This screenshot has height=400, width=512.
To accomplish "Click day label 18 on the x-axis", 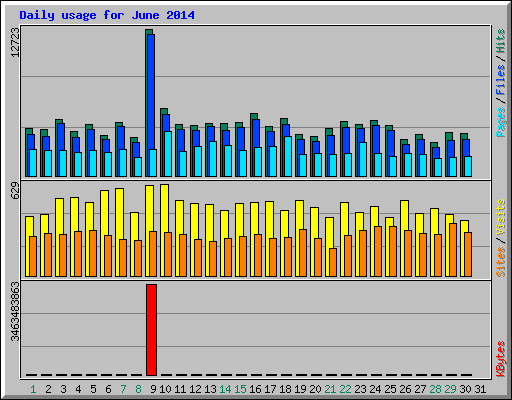I will [x=285, y=389].
